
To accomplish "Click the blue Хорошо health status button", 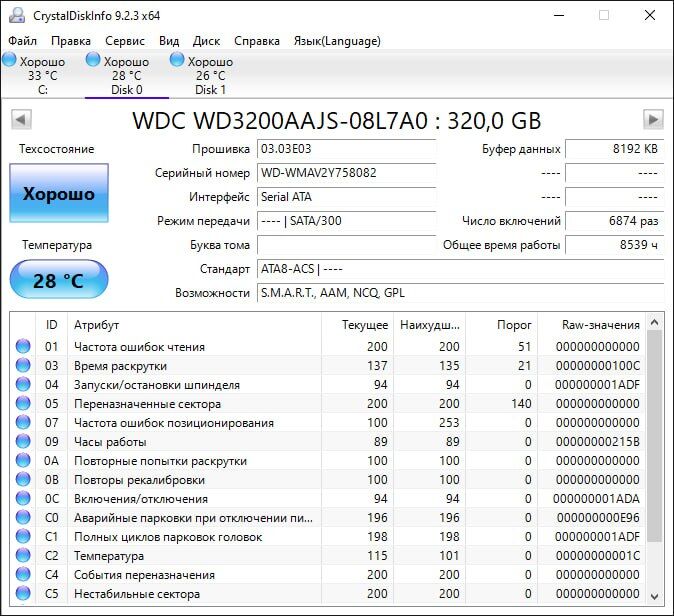I will point(58,194).
